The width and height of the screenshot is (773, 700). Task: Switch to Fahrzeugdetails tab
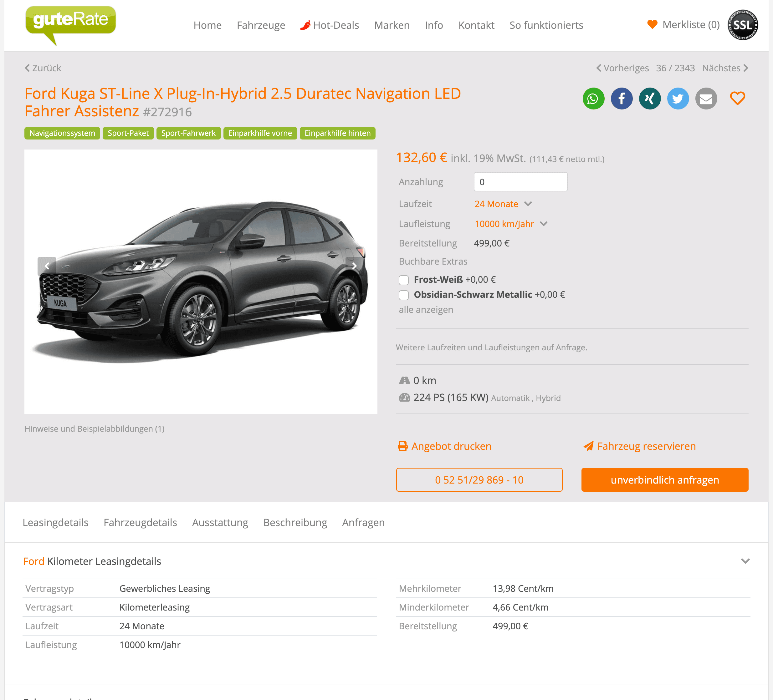coord(140,522)
